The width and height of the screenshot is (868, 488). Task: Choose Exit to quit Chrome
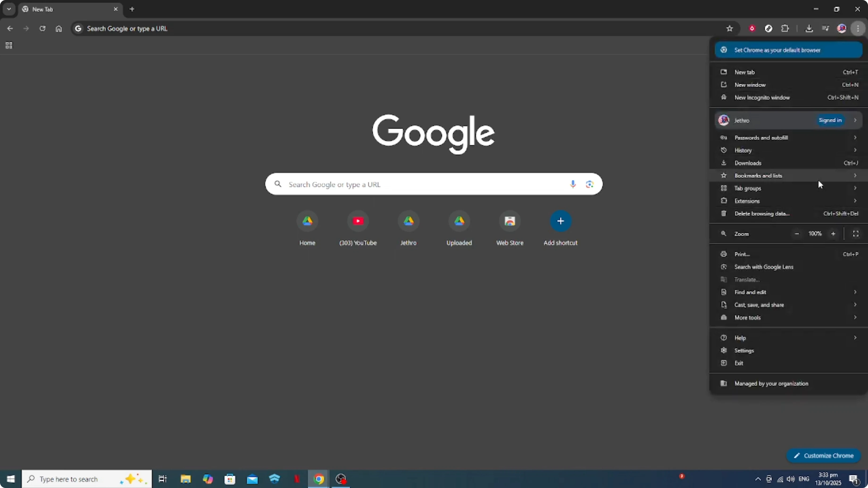click(x=788, y=363)
